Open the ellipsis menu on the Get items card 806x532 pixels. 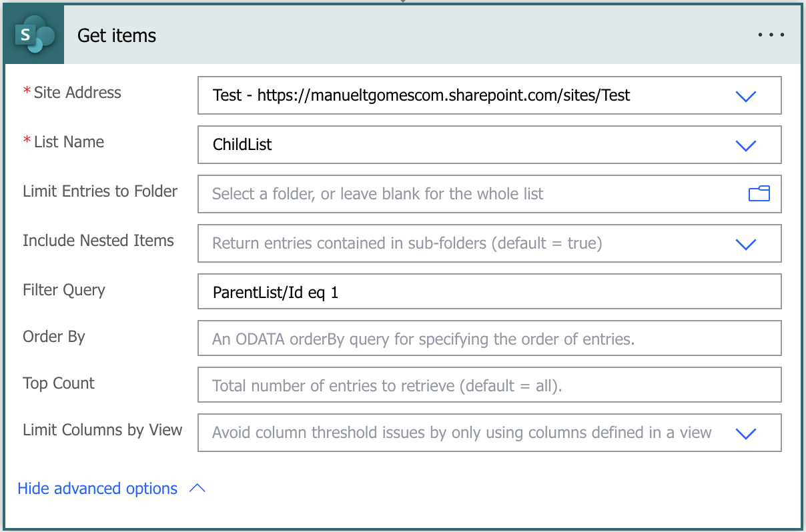771,35
